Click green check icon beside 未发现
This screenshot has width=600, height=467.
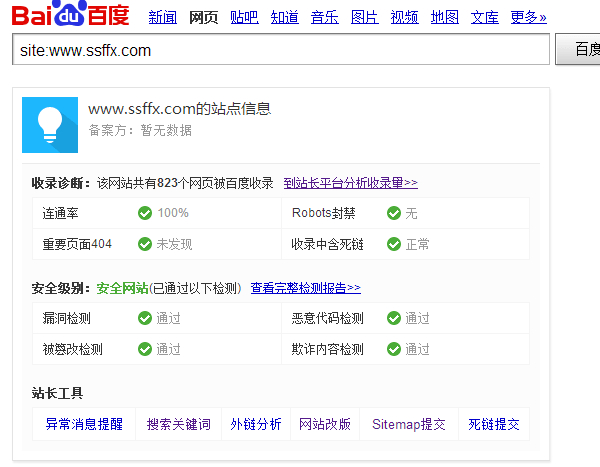[x=145, y=244]
